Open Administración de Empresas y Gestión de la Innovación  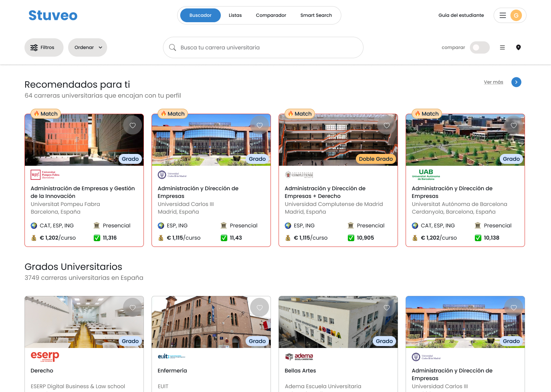click(83, 192)
